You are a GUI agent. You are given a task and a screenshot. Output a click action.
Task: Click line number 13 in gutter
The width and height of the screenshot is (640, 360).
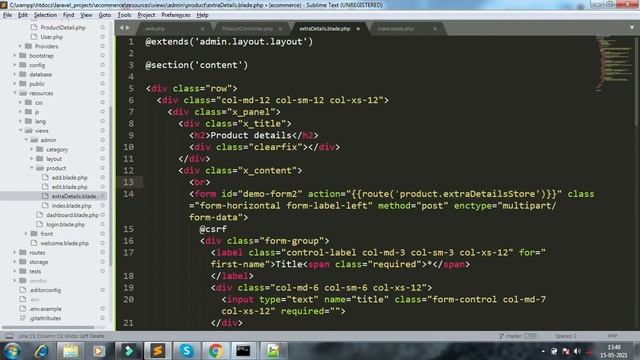[128, 182]
